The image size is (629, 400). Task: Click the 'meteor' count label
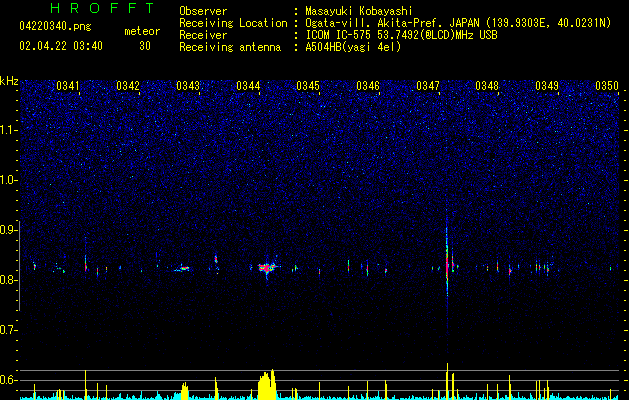tap(142, 31)
